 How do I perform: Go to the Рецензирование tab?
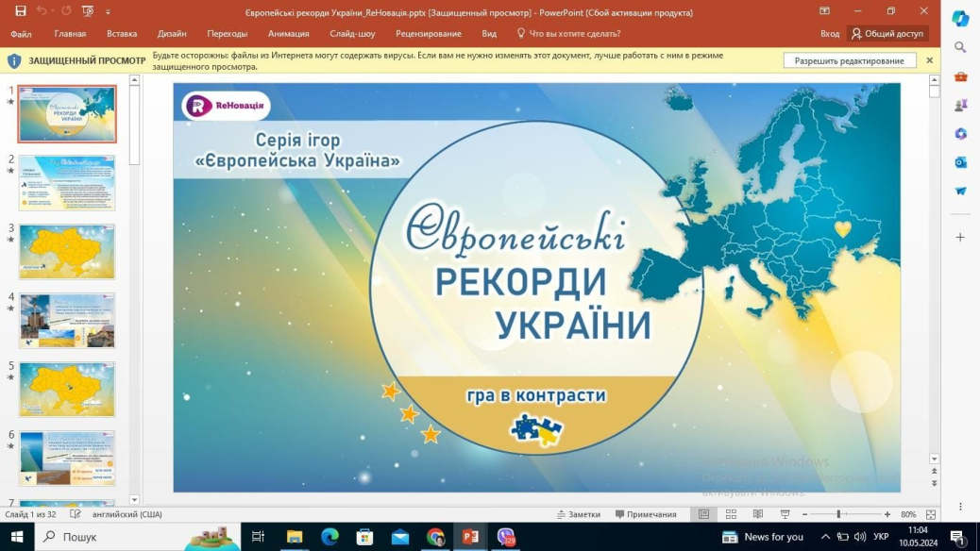click(x=428, y=34)
